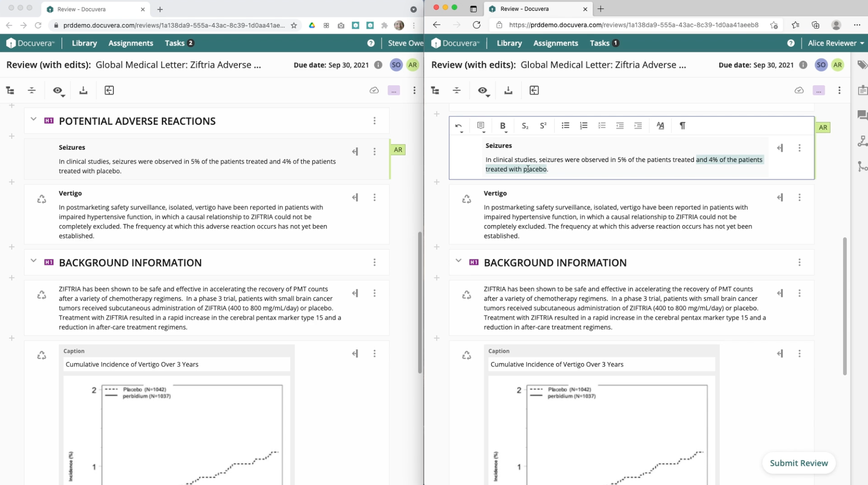Collapse BACKGROUND INFORMATION section in right window
Viewport: 868px width, 485px height.
458,260
